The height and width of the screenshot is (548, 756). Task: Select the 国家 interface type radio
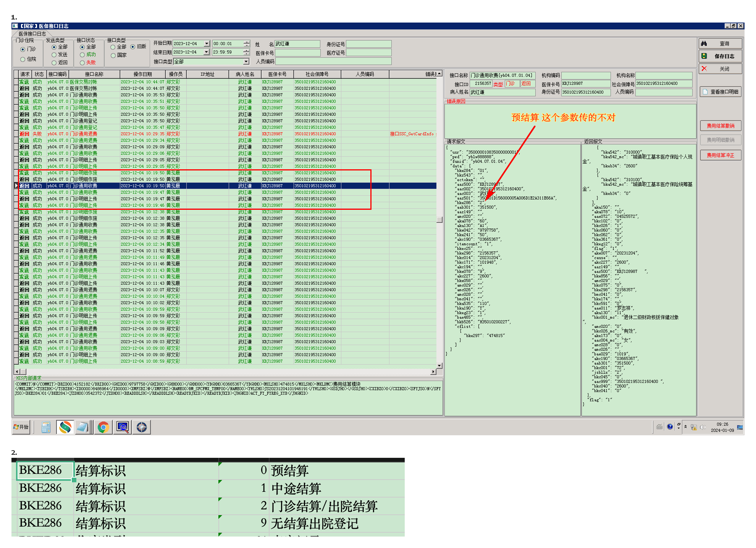point(113,55)
